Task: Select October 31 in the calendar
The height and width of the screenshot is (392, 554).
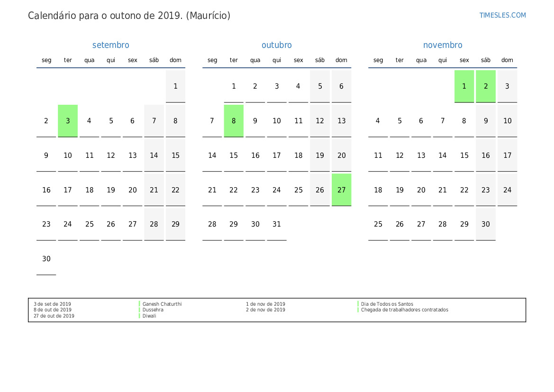Action: click(x=277, y=224)
